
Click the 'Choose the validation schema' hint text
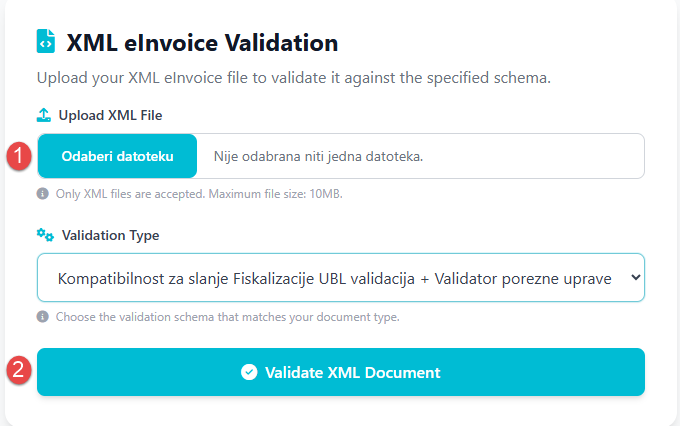pos(225,317)
